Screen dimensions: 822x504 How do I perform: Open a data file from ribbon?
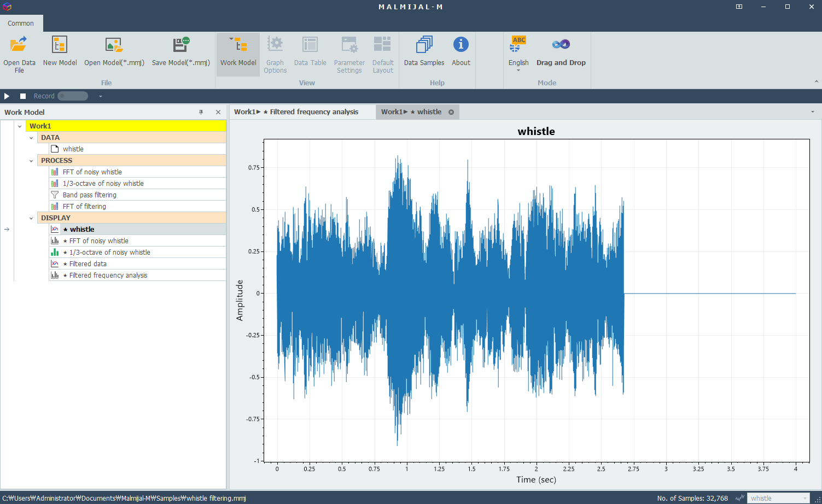point(19,54)
